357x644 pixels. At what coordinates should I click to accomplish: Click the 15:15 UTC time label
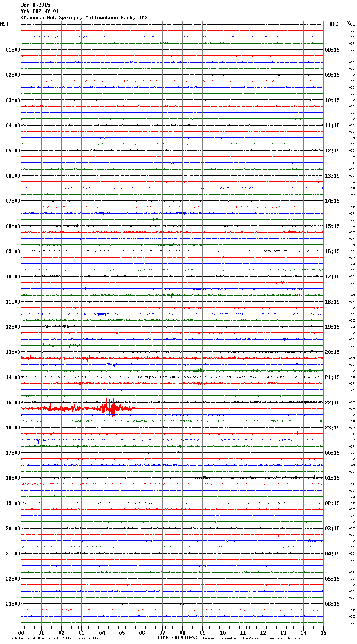[x=332, y=226]
